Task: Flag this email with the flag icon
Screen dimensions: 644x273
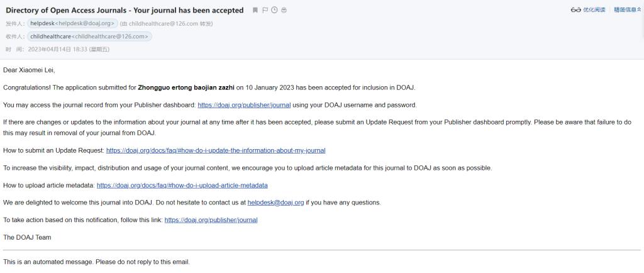Action: pos(265,10)
